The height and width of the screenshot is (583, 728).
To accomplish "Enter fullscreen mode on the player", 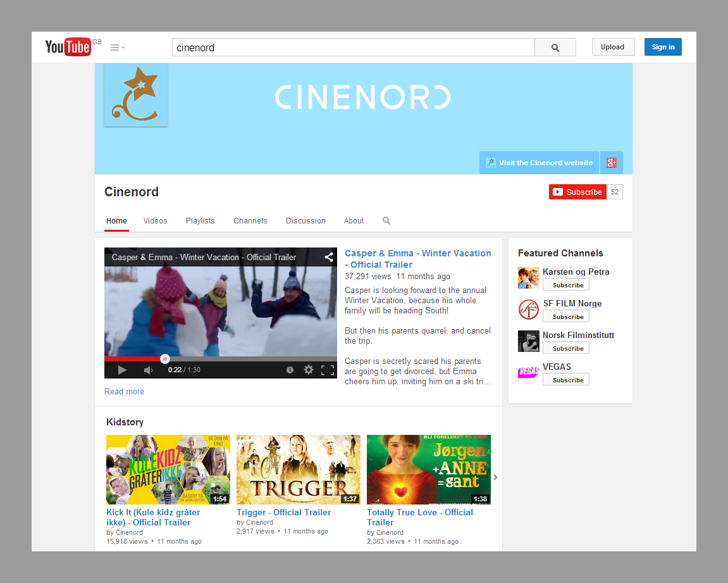I will [328, 370].
